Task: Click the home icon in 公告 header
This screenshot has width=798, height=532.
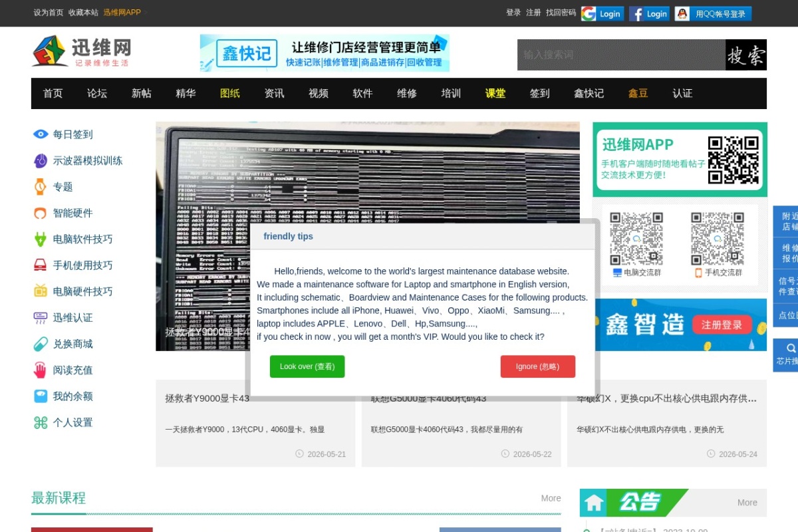Action: [x=594, y=503]
